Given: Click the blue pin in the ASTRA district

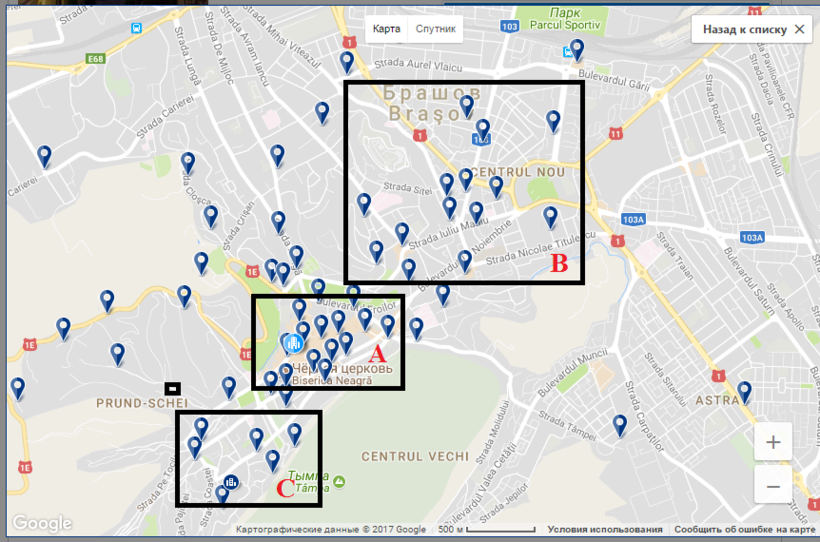Looking at the screenshot, I should [744, 392].
